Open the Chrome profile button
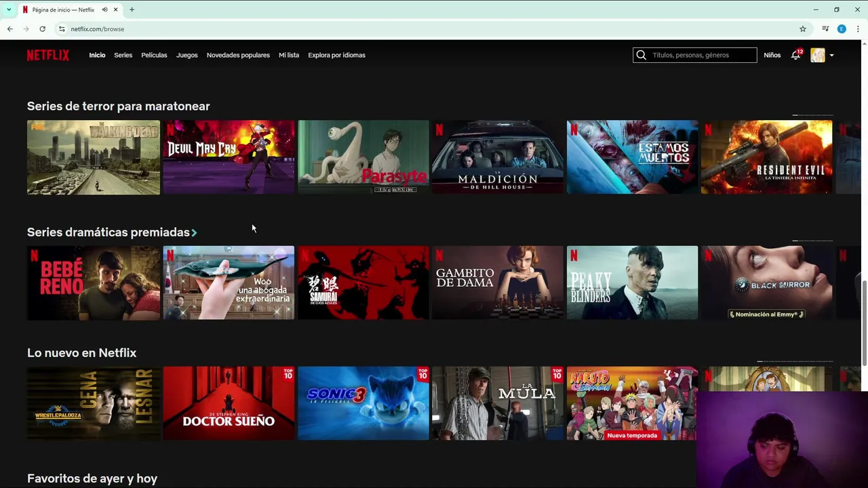The width and height of the screenshot is (868, 488). pos(842,29)
